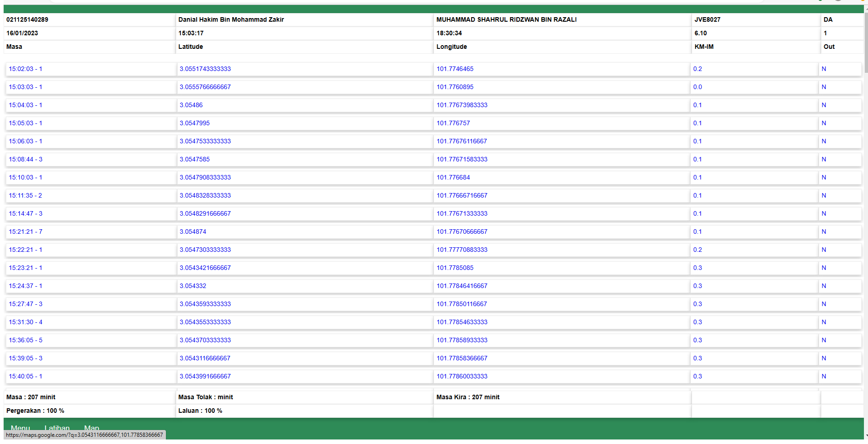Open the Menu link in footer bar
The height and width of the screenshot is (444, 868).
(x=20, y=428)
